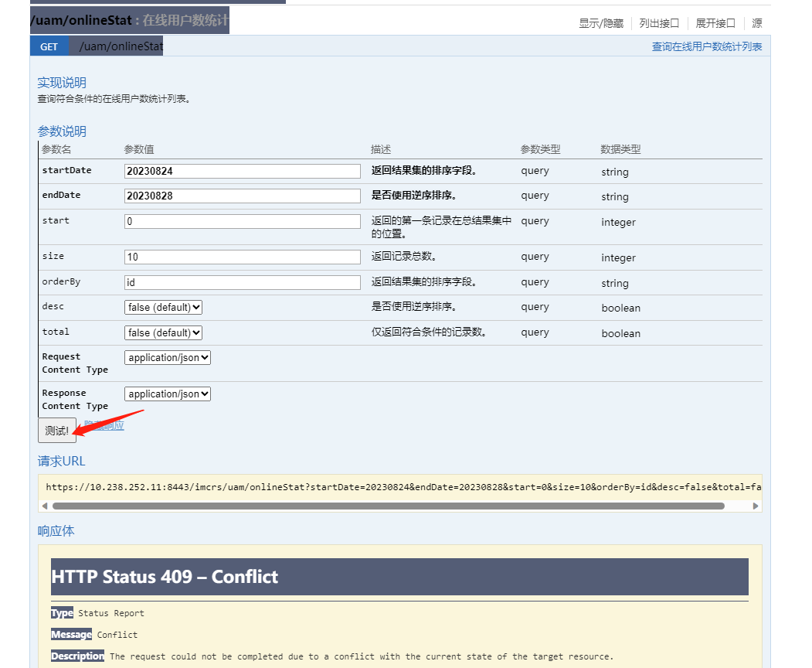Viewport: 812px width, 668px height.
Task: Focus the size input field
Action: 243,257
